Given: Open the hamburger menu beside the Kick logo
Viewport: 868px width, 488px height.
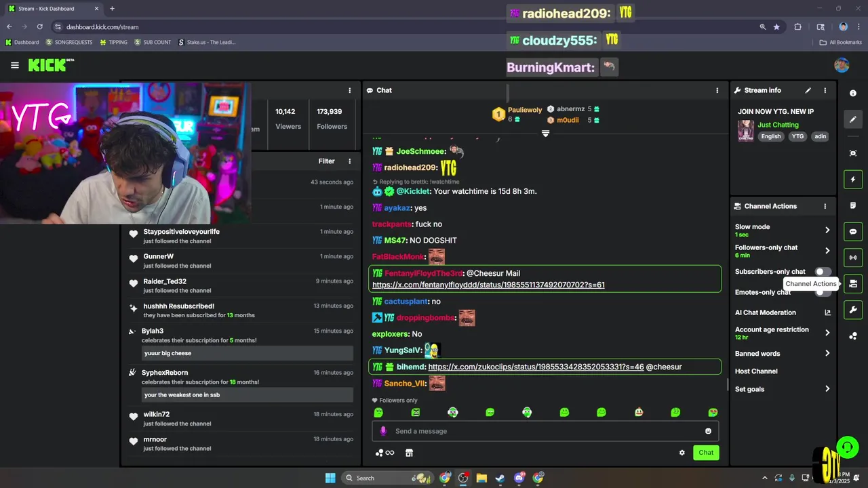Looking at the screenshot, I should 15,65.
